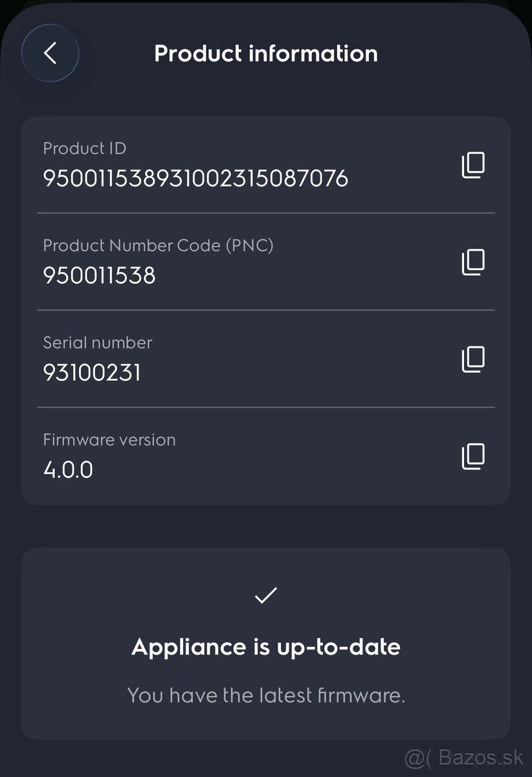
Task: Select the serial number 93100231
Action: point(92,372)
